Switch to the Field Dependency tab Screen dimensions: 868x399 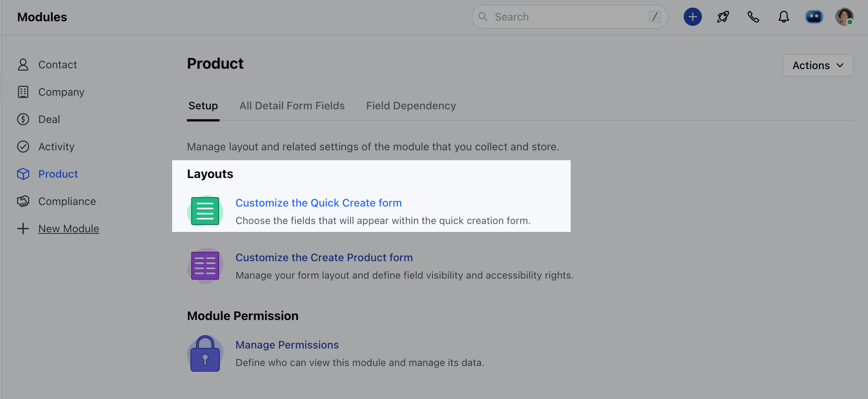(x=411, y=106)
